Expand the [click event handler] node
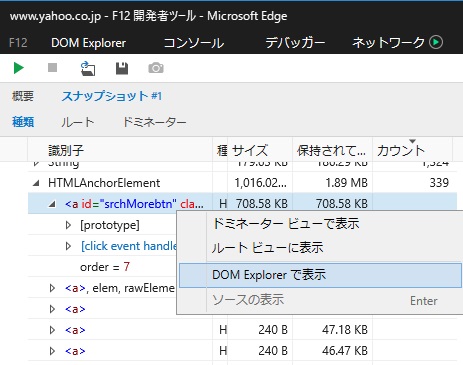463x365 pixels. [68, 246]
